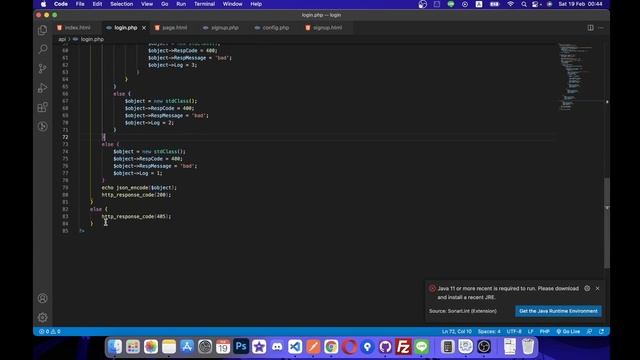This screenshot has height=360, width=640.
Task: Open the Code application menu
Action: coord(61,4)
